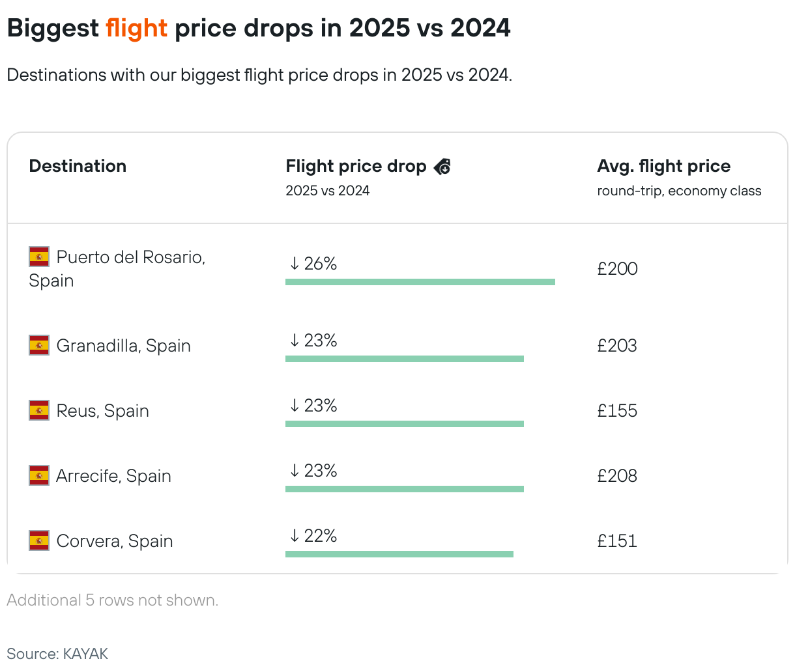
Task: Click the £151 average flight price
Action: point(617,541)
